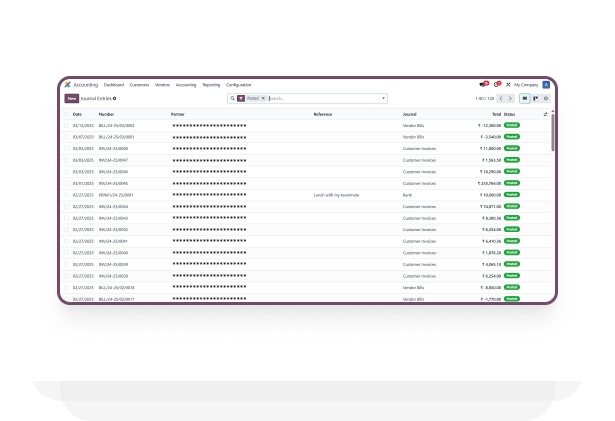Toggle the select-all checkbox in header
615x421 pixels.
click(68, 115)
